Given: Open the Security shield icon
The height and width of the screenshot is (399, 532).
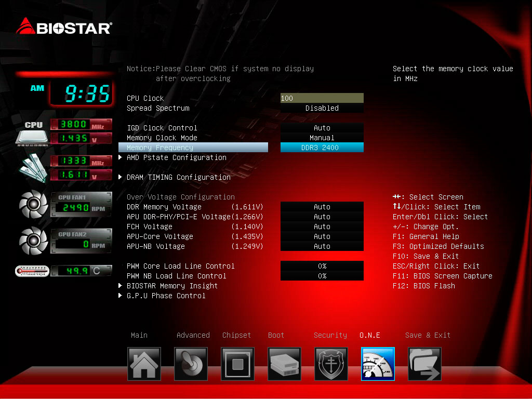Looking at the screenshot, I should point(331,364).
